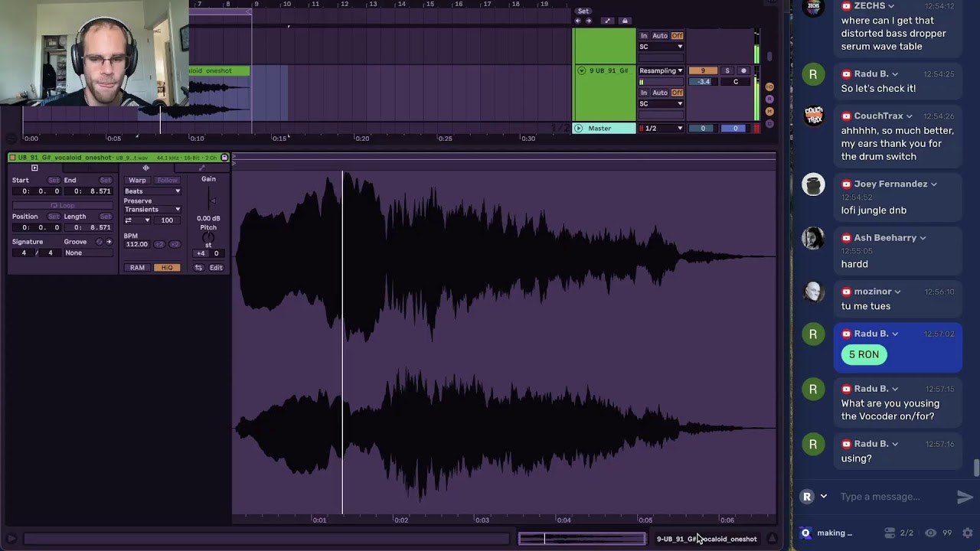The image size is (980, 551).
Task: Open the Beats warp mode dropdown
Action: click(152, 191)
